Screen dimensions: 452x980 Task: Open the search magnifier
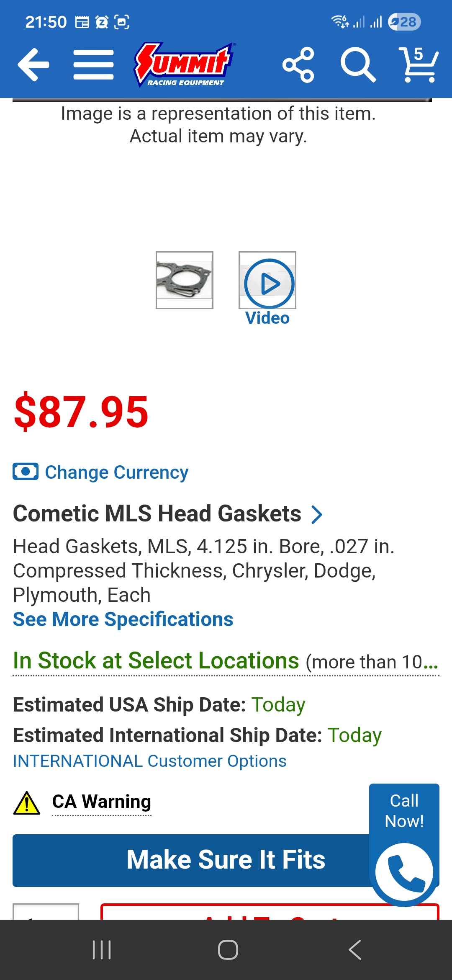pos(358,64)
